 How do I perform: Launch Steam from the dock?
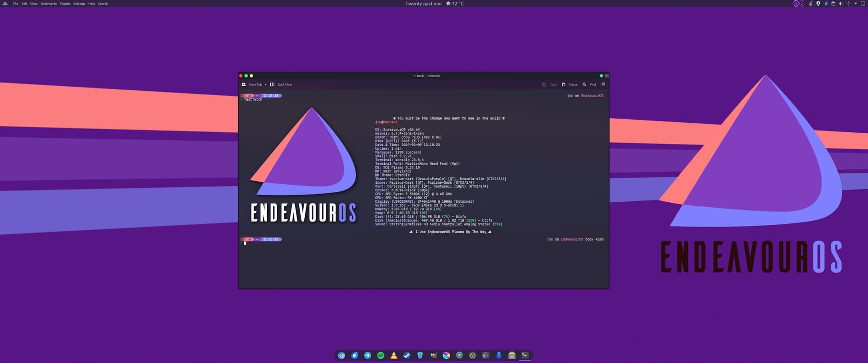coord(407,355)
